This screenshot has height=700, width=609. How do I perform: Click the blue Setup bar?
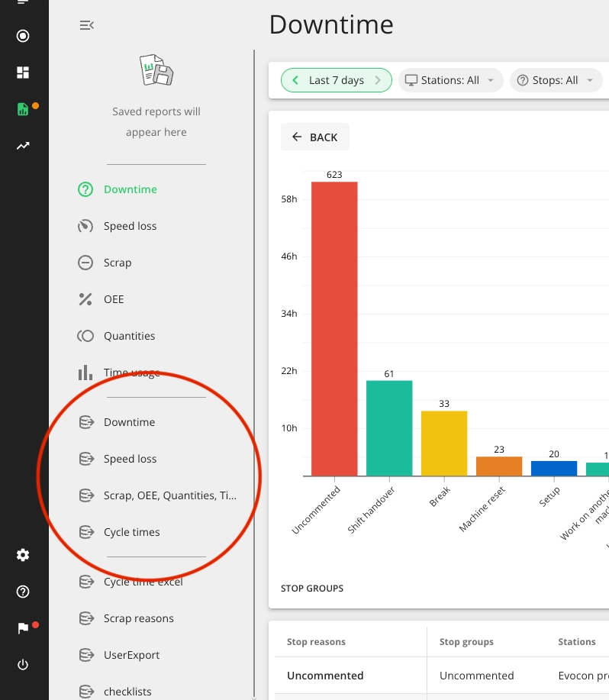click(x=554, y=468)
